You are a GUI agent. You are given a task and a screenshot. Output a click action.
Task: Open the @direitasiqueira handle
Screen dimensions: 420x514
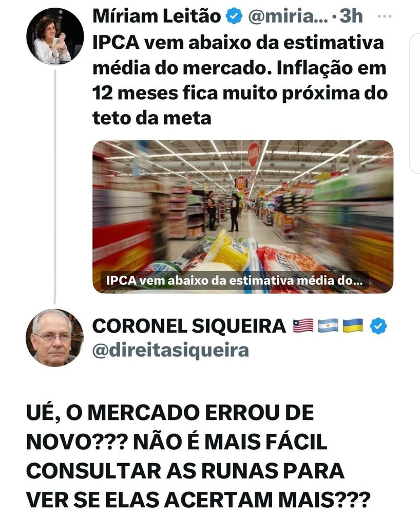(170, 351)
